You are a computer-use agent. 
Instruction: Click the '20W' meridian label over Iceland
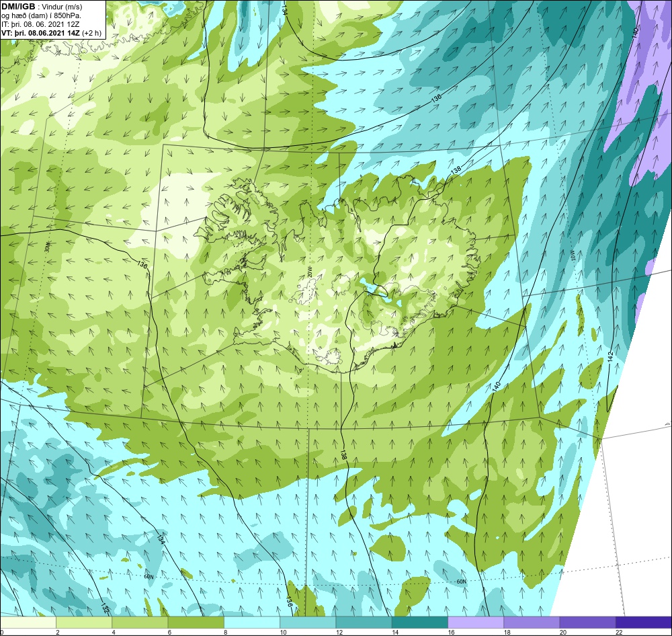click(309, 271)
